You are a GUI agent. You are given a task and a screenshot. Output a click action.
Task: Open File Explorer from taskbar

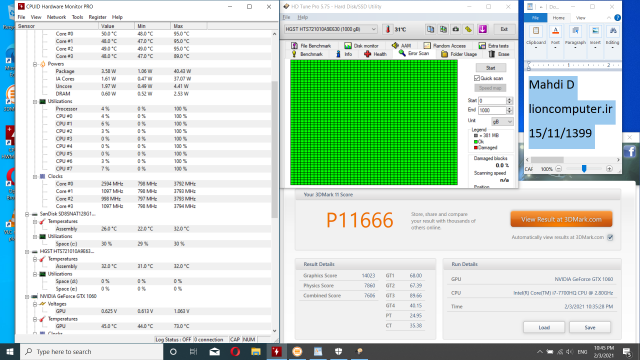256,351
